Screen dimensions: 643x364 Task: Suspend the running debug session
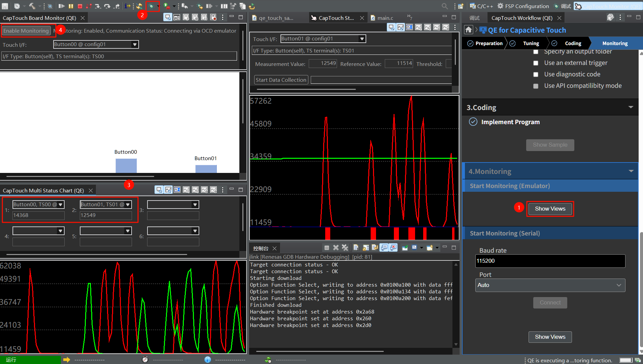[x=71, y=6]
